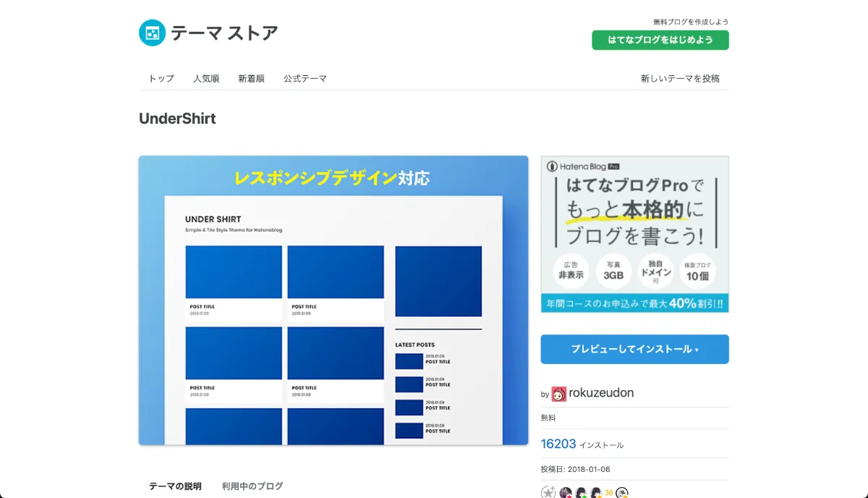
Task: Click the 16203 install count link
Action: [x=558, y=444]
